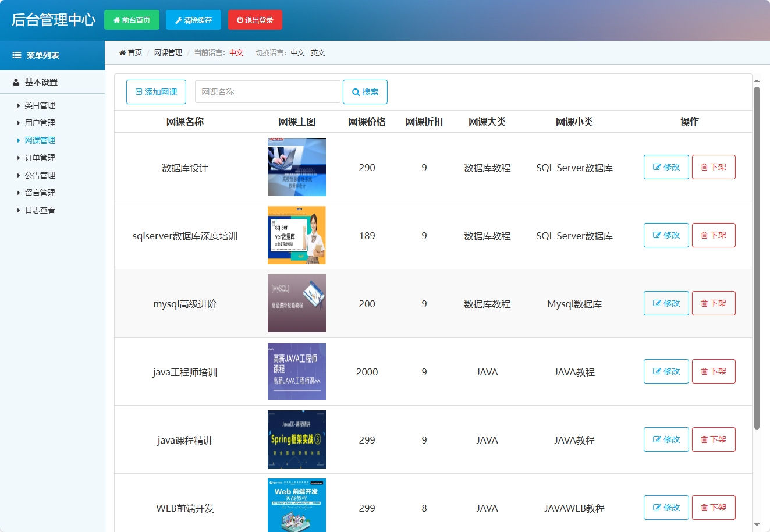The width and height of the screenshot is (770, 532).
Task: Click the plus icon on 添加网课
Action: tap(139, 91)
